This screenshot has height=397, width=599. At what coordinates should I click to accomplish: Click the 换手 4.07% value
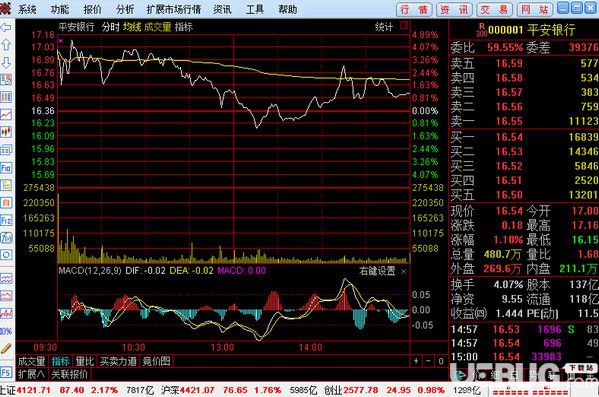point(508,285)
